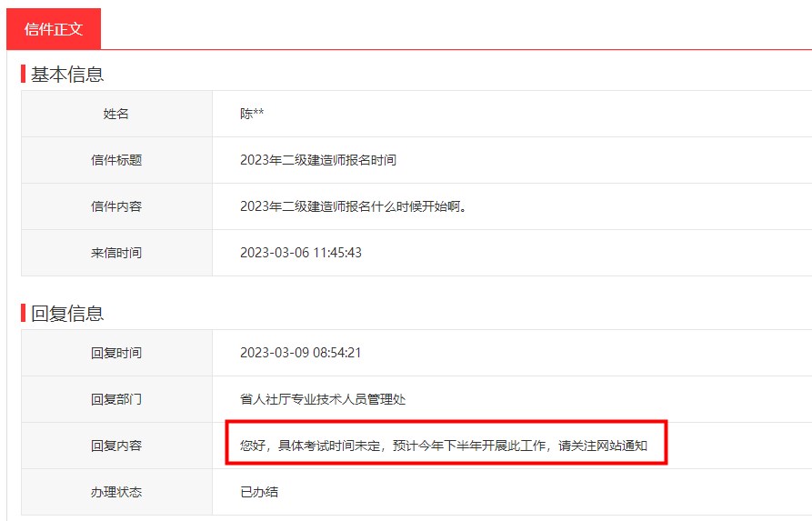Select the 回复部门 label cell

116,399
